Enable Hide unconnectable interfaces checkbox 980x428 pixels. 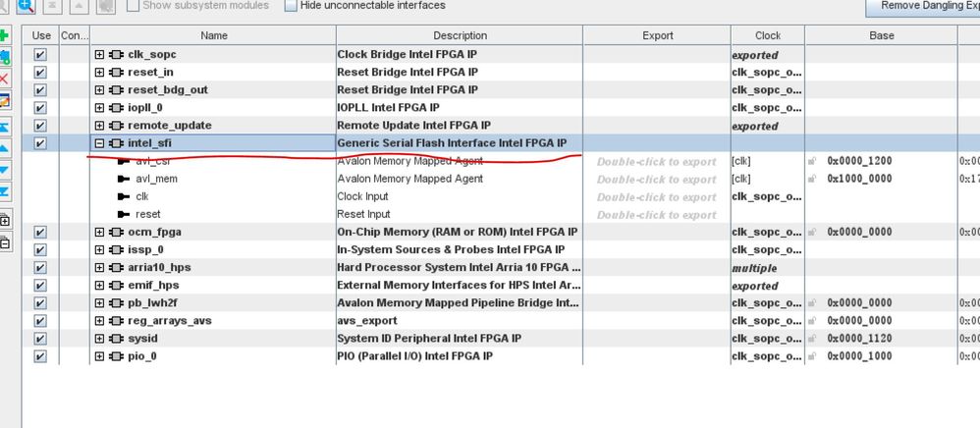click(x=291, y=6)
